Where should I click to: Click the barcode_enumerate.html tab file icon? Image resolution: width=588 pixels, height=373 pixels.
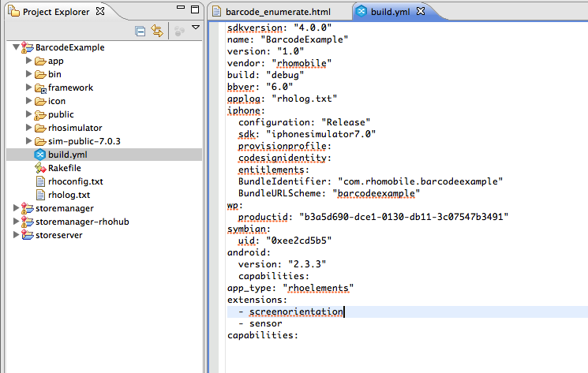click(x=217, y=12)
